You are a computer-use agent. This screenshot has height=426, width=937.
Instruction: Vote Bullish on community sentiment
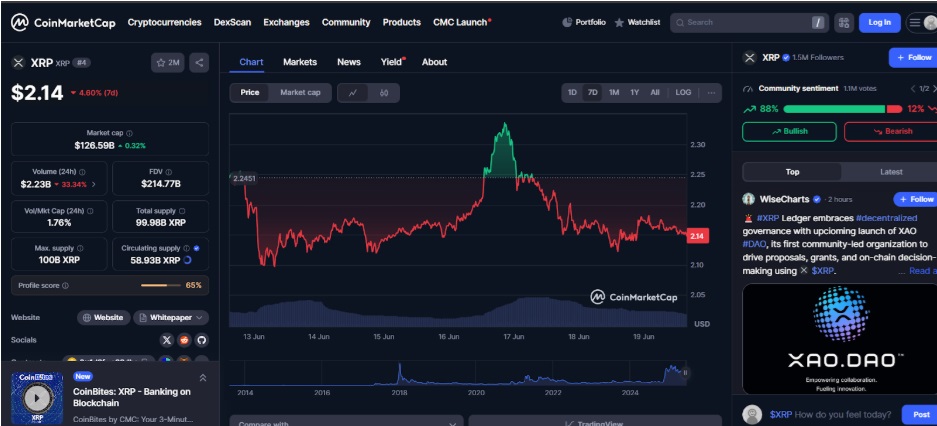[x=789, y=131]
